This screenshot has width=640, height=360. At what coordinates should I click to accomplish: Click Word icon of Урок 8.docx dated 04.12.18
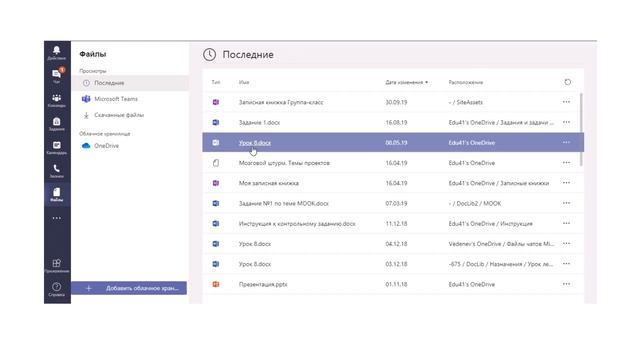[x=216, y=244]
